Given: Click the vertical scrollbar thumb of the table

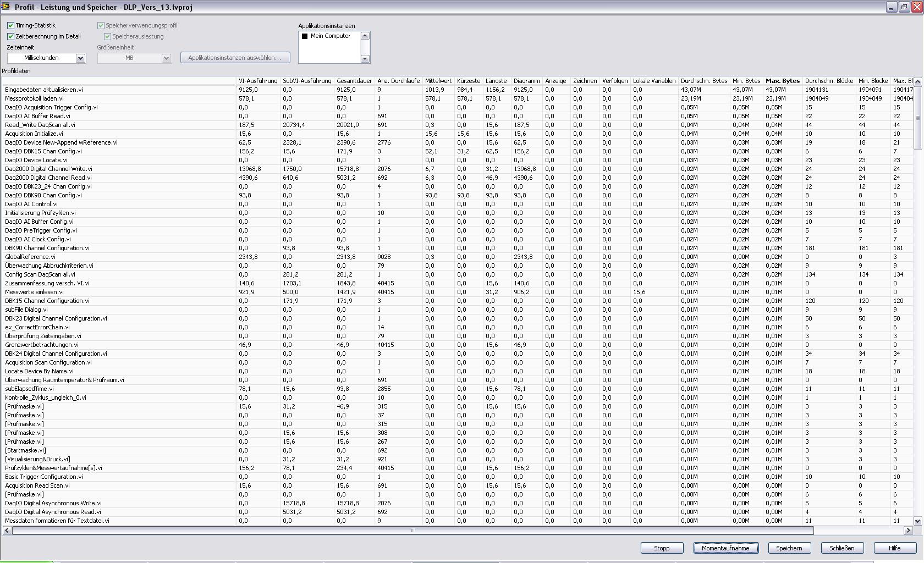Looking at the screenshot, I should pyautogui.click(x=917, y=117).
